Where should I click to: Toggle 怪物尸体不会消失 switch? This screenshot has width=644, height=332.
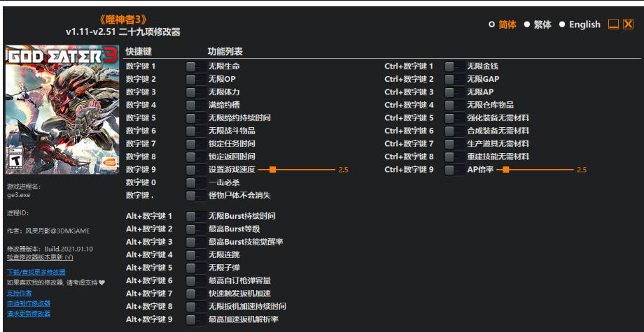coord(195,196)
